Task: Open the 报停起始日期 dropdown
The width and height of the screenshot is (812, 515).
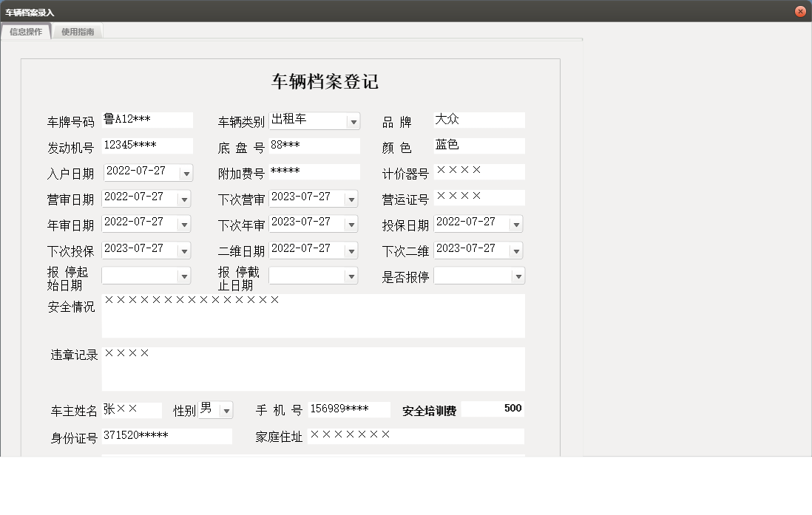Action: [x=184, y=275]
